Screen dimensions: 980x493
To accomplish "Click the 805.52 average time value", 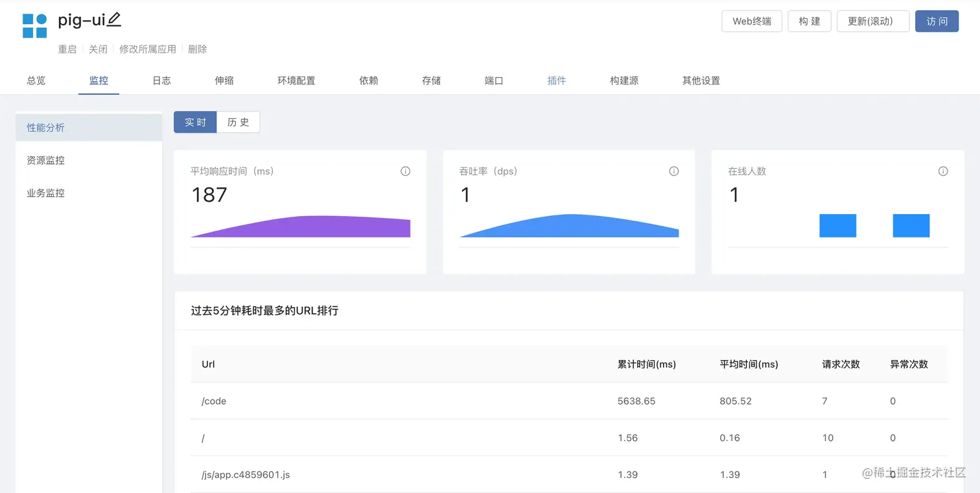I will coord(736,401).
